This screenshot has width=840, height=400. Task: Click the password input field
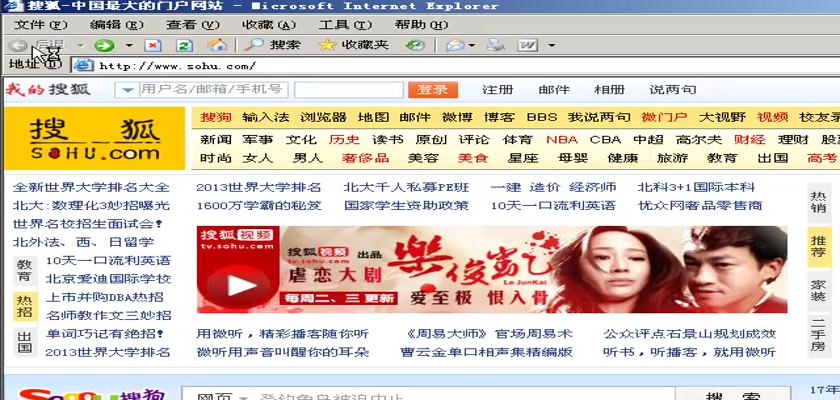tap(349, 90)
